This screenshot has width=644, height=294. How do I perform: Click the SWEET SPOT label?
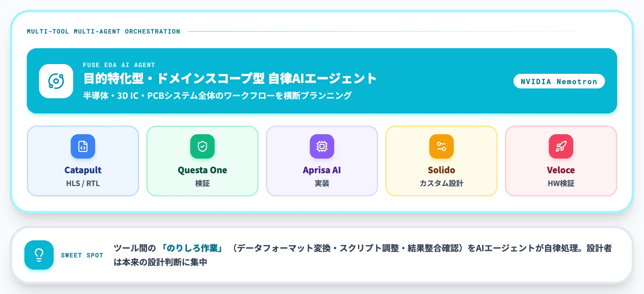pos(82,255)
